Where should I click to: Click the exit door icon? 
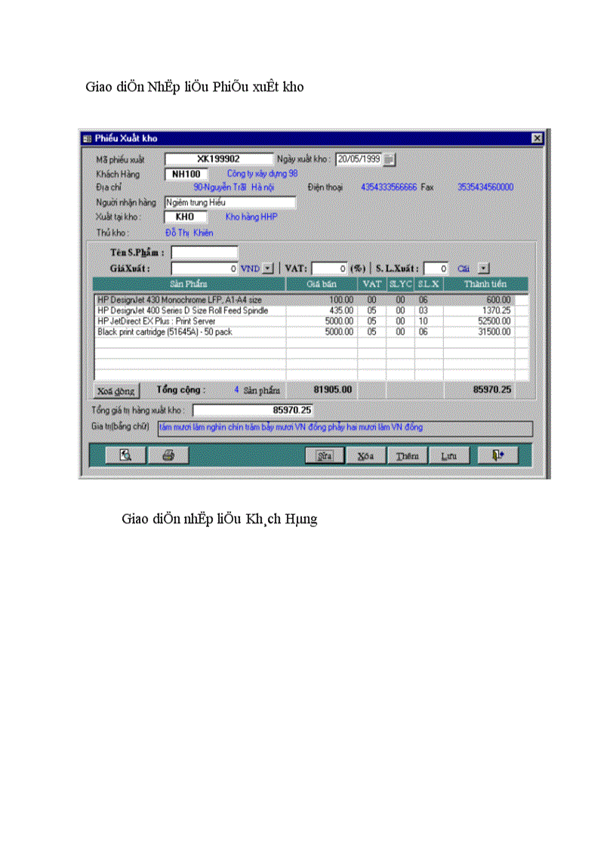pyautogui.click(x=498, y=455)
